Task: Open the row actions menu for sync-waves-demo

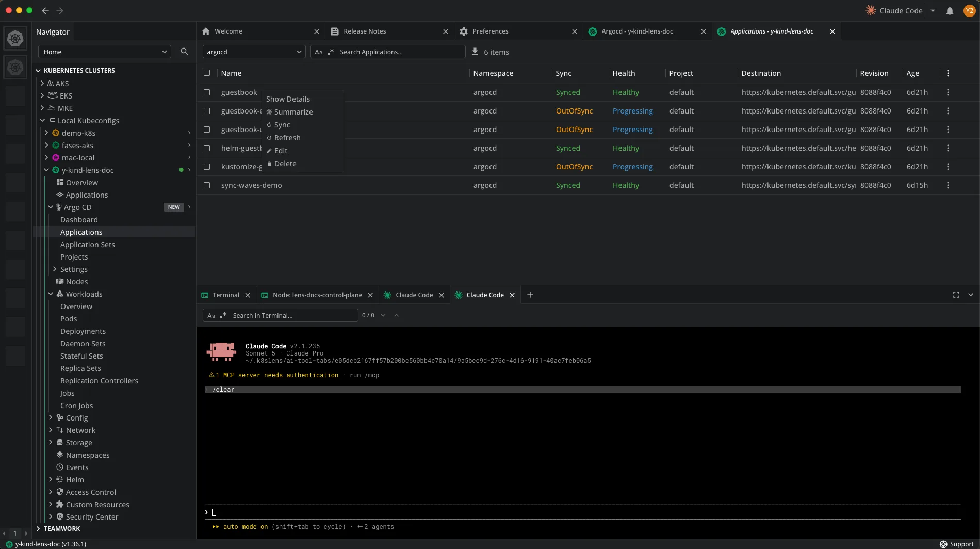Action: [x=948, y=185]
